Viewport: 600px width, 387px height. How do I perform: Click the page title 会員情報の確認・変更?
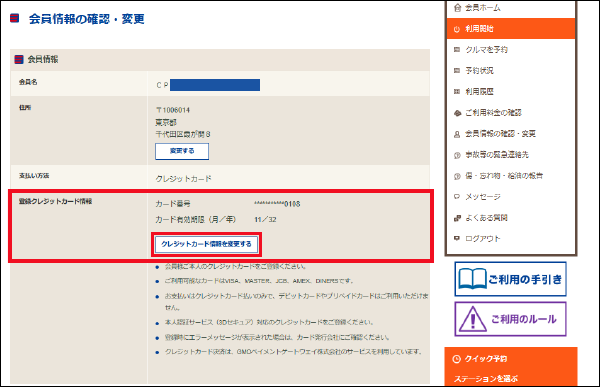coord(86,19)
